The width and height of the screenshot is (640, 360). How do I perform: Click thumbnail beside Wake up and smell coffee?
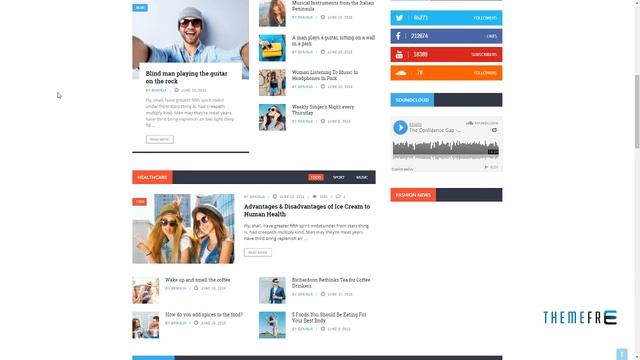tap(146, 290)
